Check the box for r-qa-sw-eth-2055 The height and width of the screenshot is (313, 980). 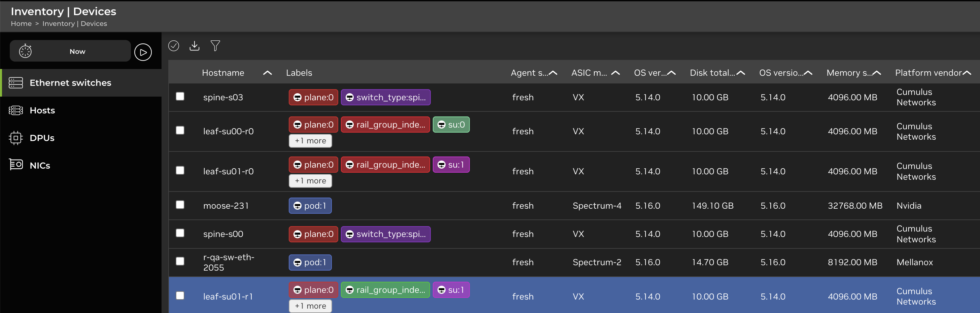(x=180, y=262)
